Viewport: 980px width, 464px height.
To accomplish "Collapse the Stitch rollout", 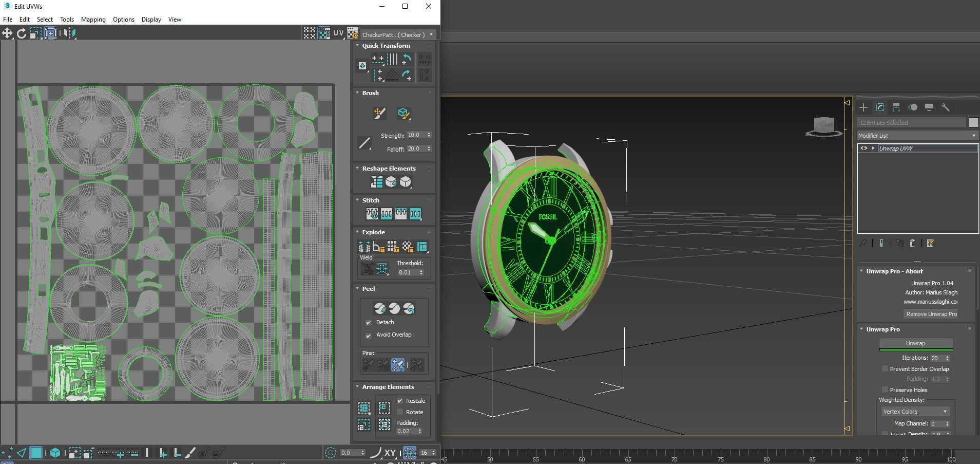I will coord(357,200).
